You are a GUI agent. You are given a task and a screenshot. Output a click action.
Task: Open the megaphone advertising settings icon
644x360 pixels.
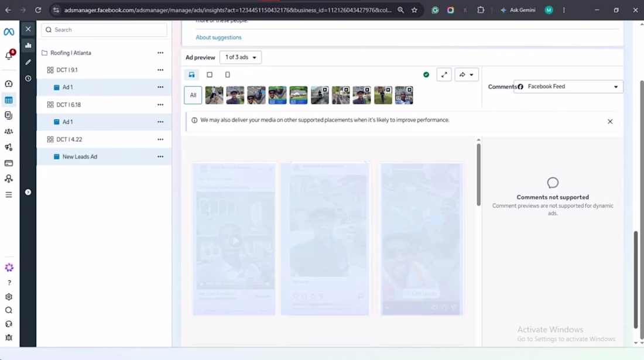[x=9, y=147]
